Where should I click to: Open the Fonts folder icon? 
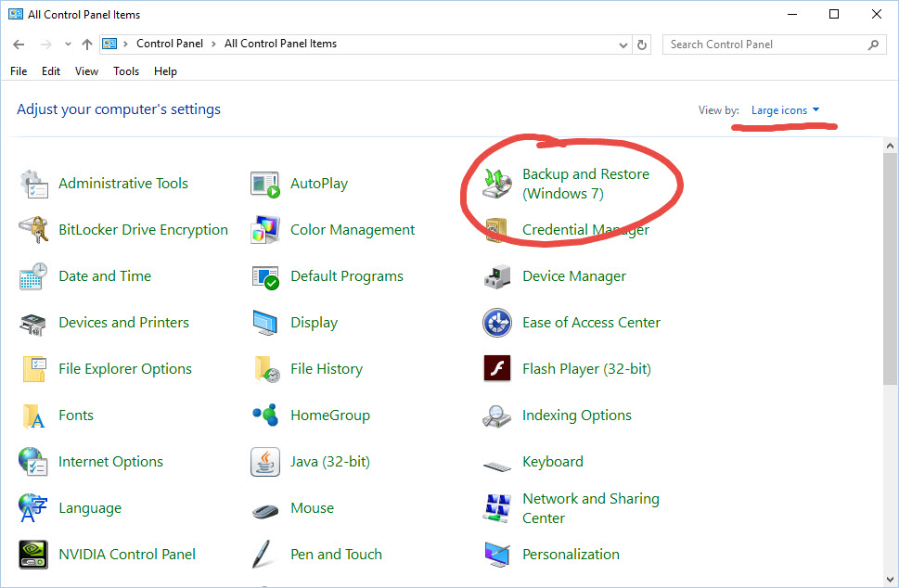click(x=33, y=416)
